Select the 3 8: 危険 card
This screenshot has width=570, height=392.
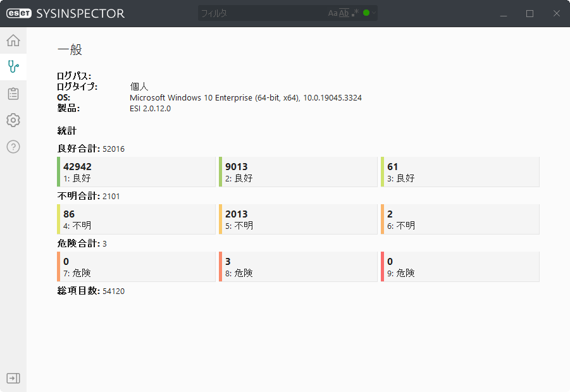click(298, 267)
